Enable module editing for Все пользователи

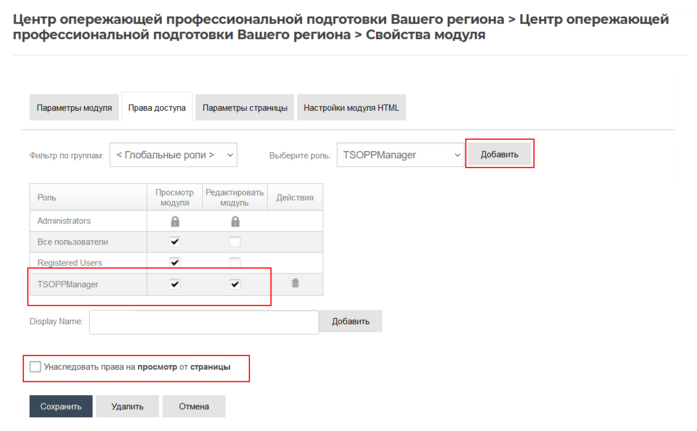coord(235,242)
